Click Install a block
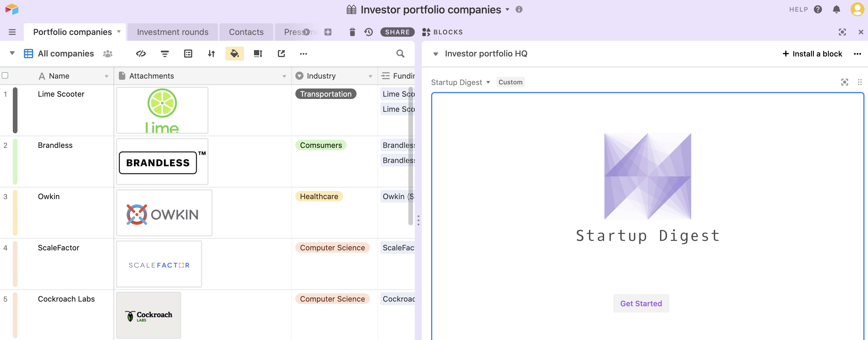The image size is (868, 340). (x=812, y=54)
